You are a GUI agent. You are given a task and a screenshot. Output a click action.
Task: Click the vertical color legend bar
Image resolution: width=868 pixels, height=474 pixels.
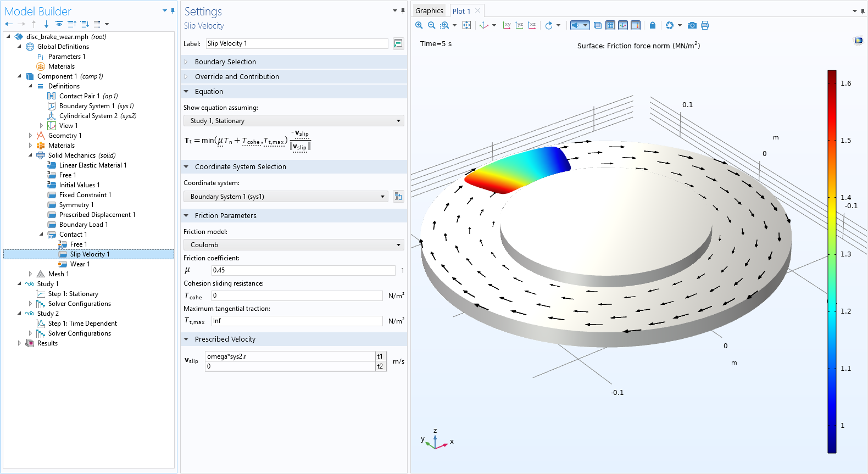click(832, 261)
